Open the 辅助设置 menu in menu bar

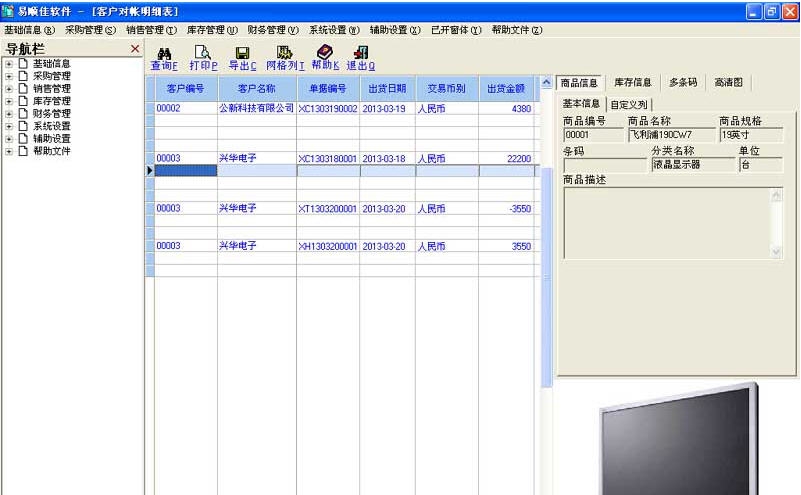point(395,30)
